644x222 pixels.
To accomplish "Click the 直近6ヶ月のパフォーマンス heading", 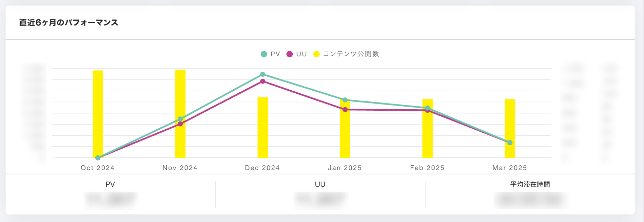I will (x=69, y=23).
